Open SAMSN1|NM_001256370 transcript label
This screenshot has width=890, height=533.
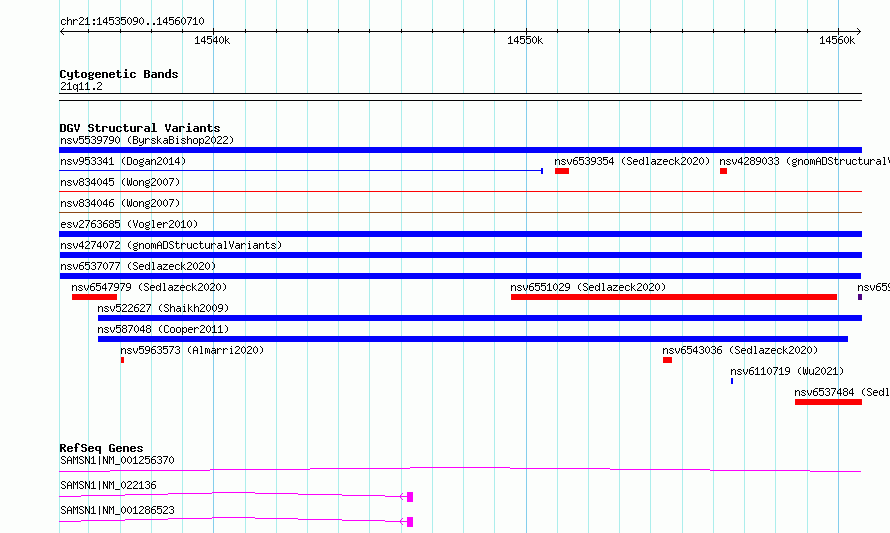(117, 460)
